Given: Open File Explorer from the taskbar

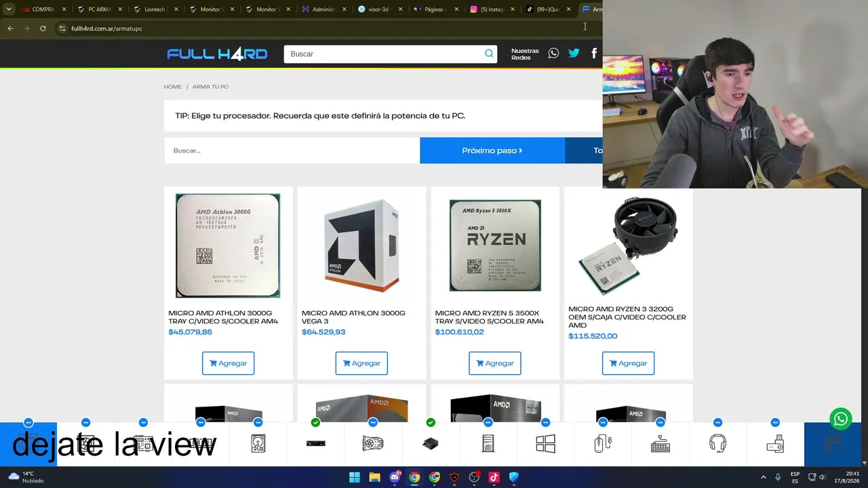Looking at the screenshot, I should 374,477.
